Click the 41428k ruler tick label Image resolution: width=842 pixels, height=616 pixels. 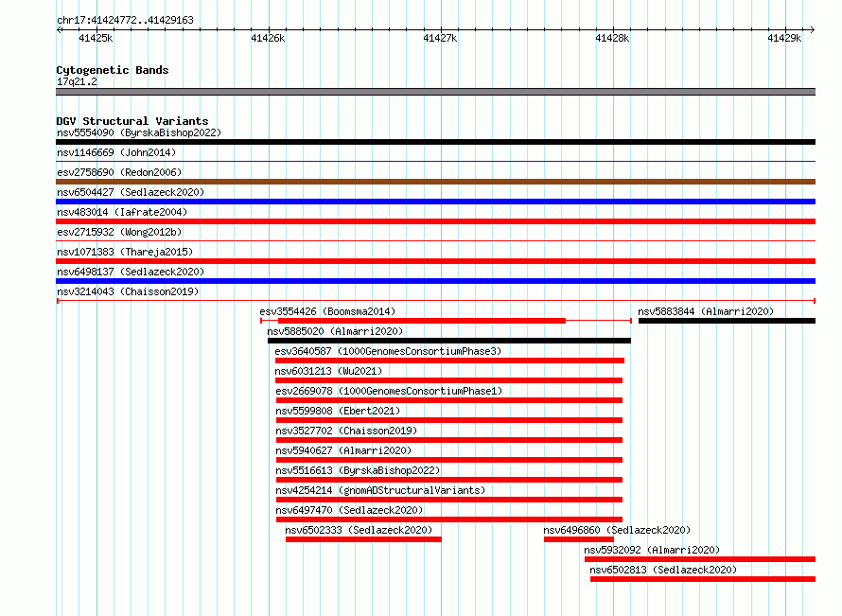[x=612, y=38]
